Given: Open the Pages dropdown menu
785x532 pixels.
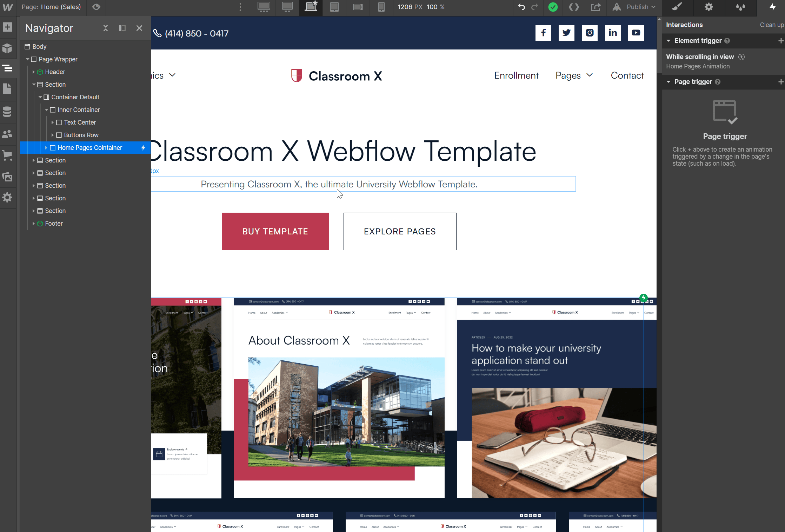Looking at the screenshot, I should click(574, 75).
